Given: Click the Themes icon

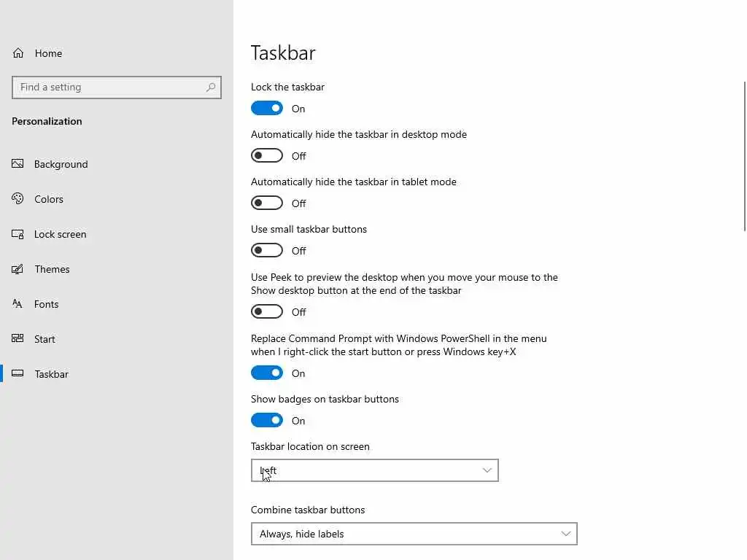Looking at the screenshot, I should pyautogui.click(x=18, y=269).
